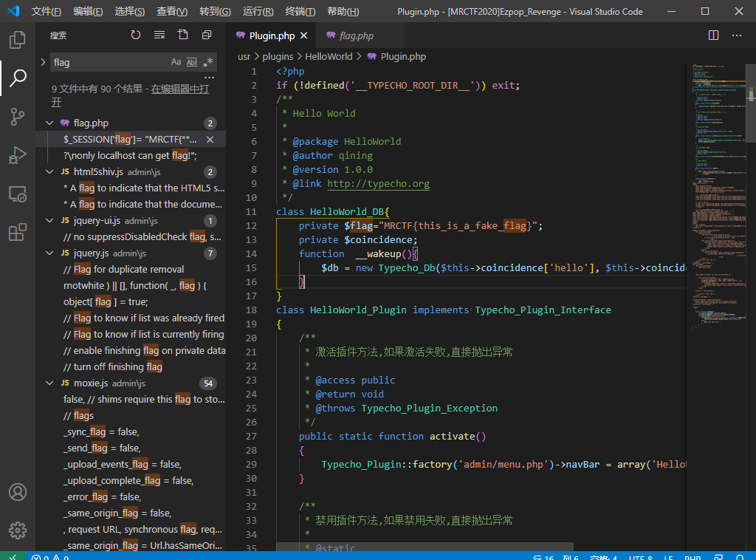This screenshot has width=756, height=560.
Task: Click the editor horizontal scrollbar
Action: point(425,547)
